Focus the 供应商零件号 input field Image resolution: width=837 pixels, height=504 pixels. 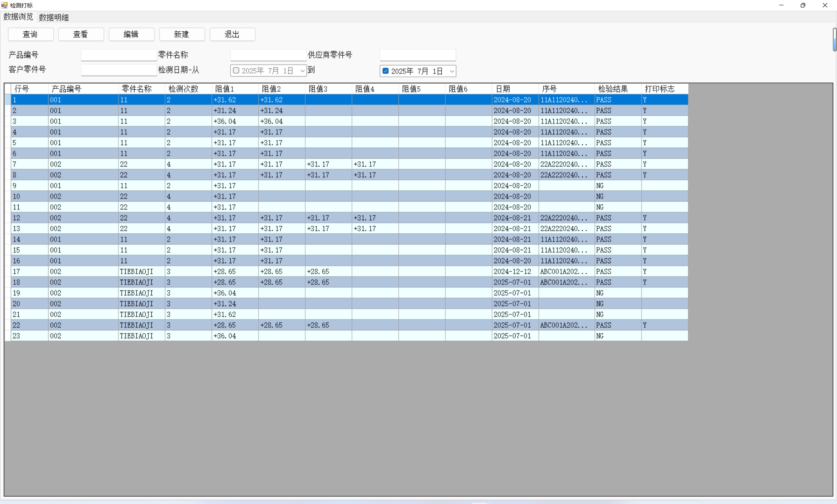coord(418,55)
